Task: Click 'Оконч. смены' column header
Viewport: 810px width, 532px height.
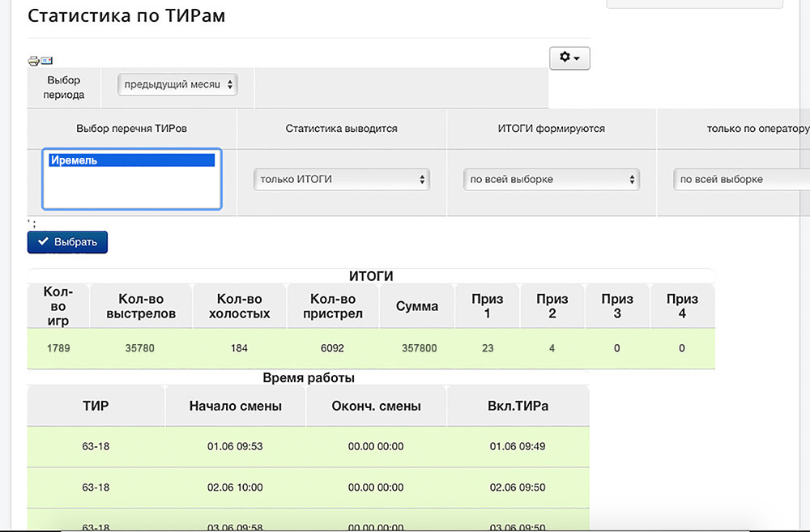Action: [x=376, y=406]
